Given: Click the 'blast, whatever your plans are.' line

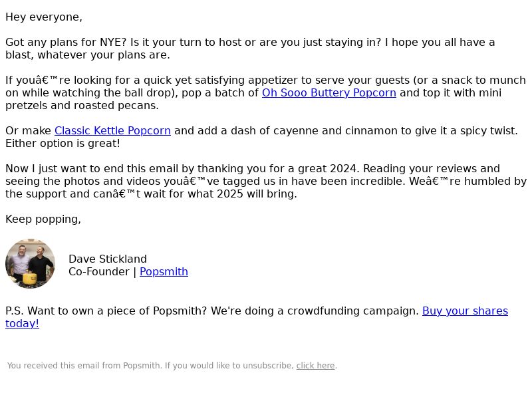Looking at the screenshot, I should click(88, 55).
